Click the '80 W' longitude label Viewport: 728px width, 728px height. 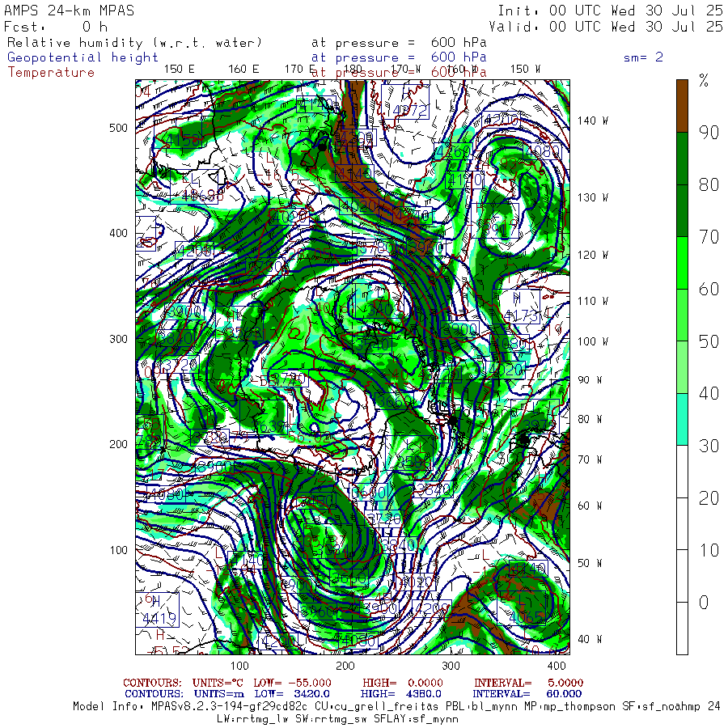coord(590,420)
